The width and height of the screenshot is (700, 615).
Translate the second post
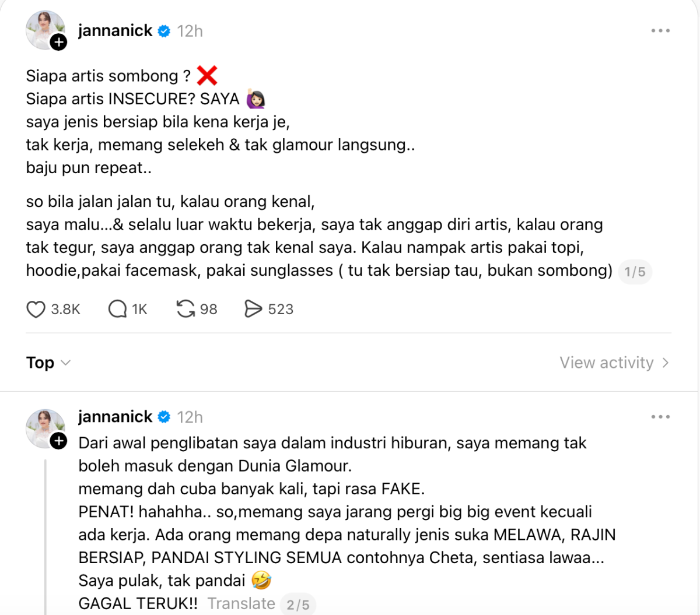pyautogui.click(x=241, y=604)
